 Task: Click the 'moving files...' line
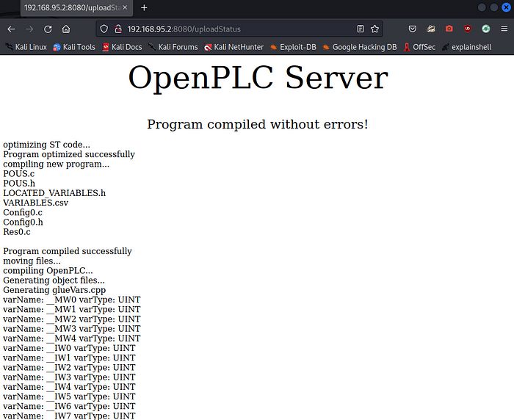32,261
